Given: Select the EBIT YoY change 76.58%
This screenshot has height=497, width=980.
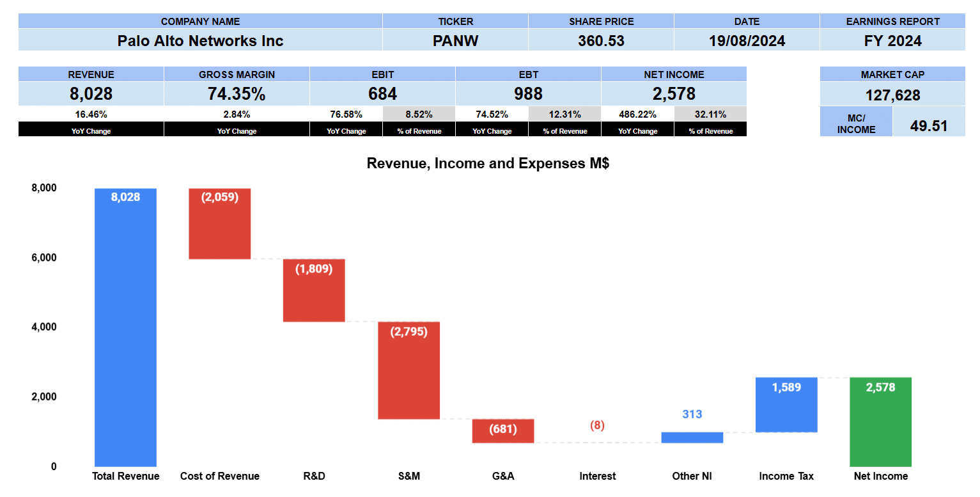Looking at the screenshot, I should click(x=346, y=114).
